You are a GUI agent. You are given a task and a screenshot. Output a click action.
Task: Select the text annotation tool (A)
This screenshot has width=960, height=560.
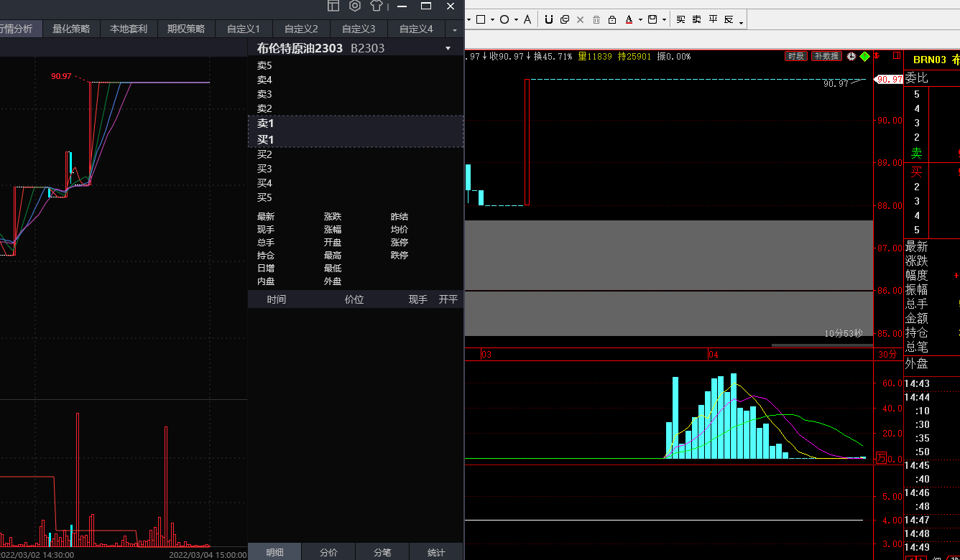click(527, 19)
